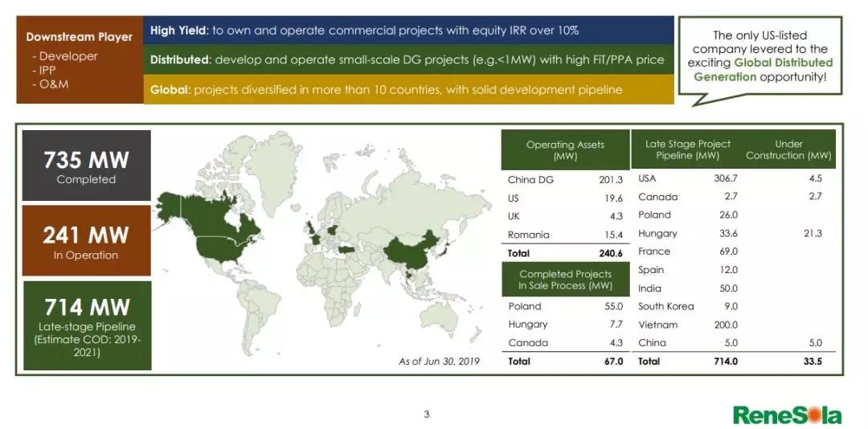Click the Global Distributed Generation callout
Screen dimensions: 868x429
760,56
